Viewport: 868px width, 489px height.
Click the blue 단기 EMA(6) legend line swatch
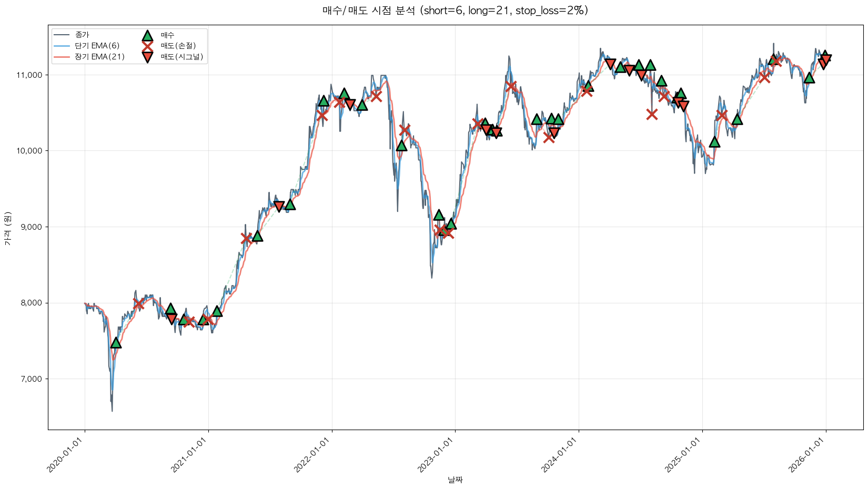click(x=62, y=46)
